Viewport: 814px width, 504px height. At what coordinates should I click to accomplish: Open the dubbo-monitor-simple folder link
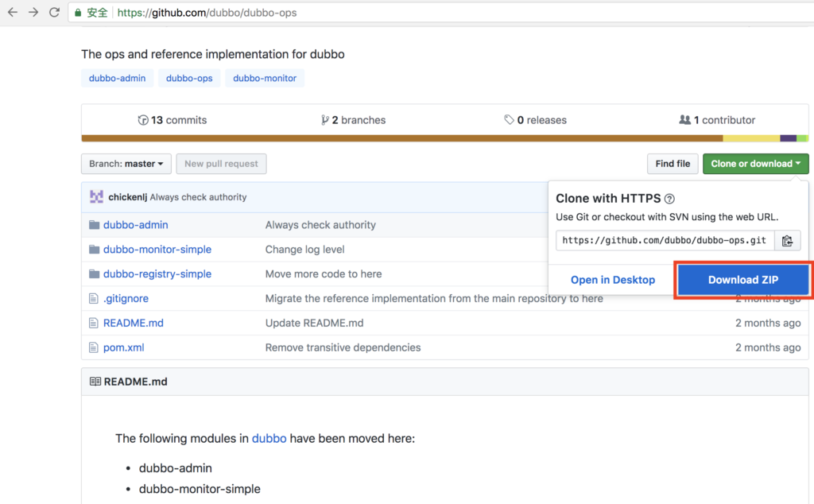pyautogui.click(x=157, y=249)
